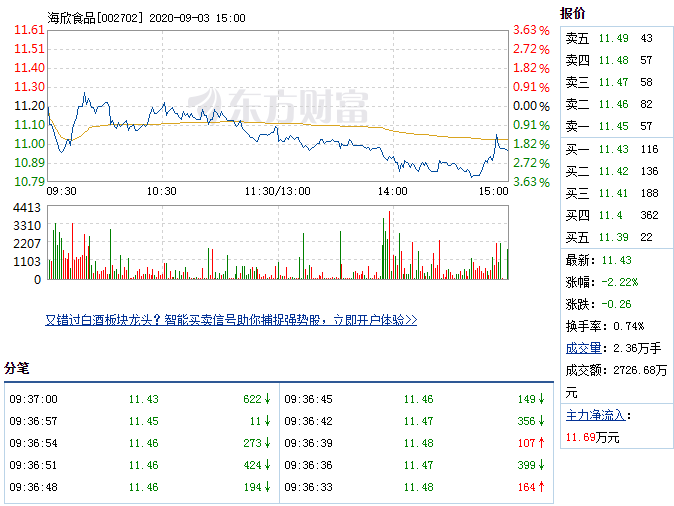Open the 成交量 link

585,348
